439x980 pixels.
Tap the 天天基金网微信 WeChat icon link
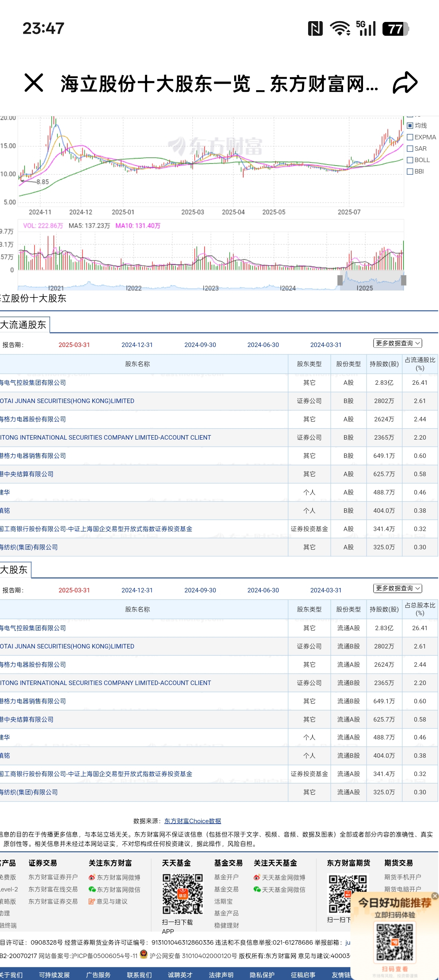coord(257,889)
